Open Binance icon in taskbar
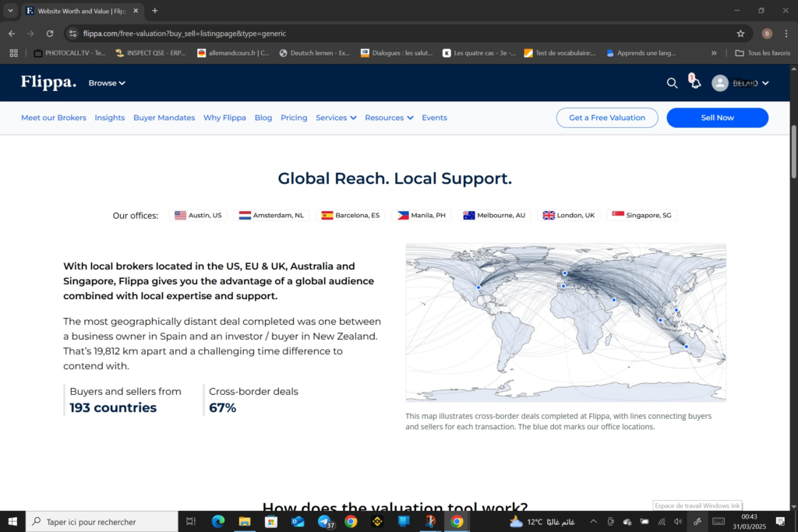 tap(377, 521)
